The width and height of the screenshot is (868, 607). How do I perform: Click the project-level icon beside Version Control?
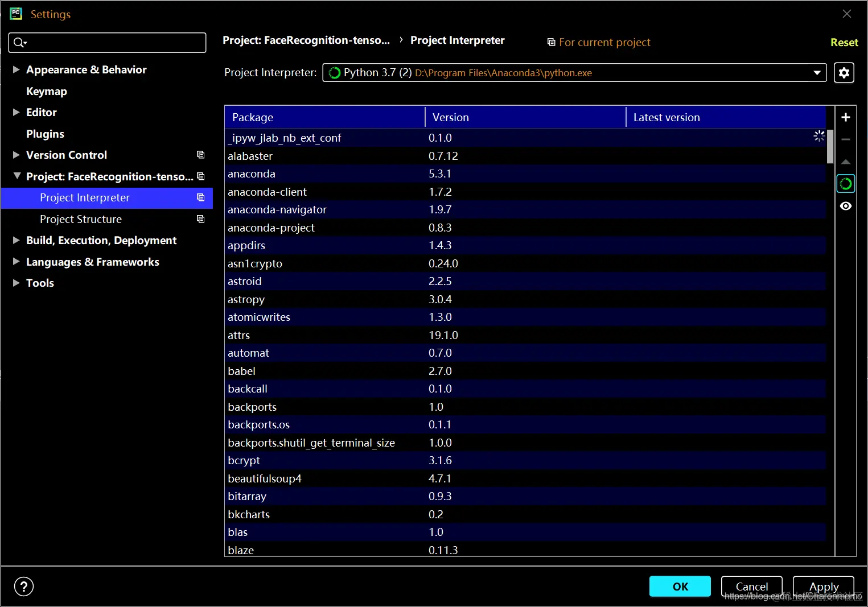tap(200, 155)
